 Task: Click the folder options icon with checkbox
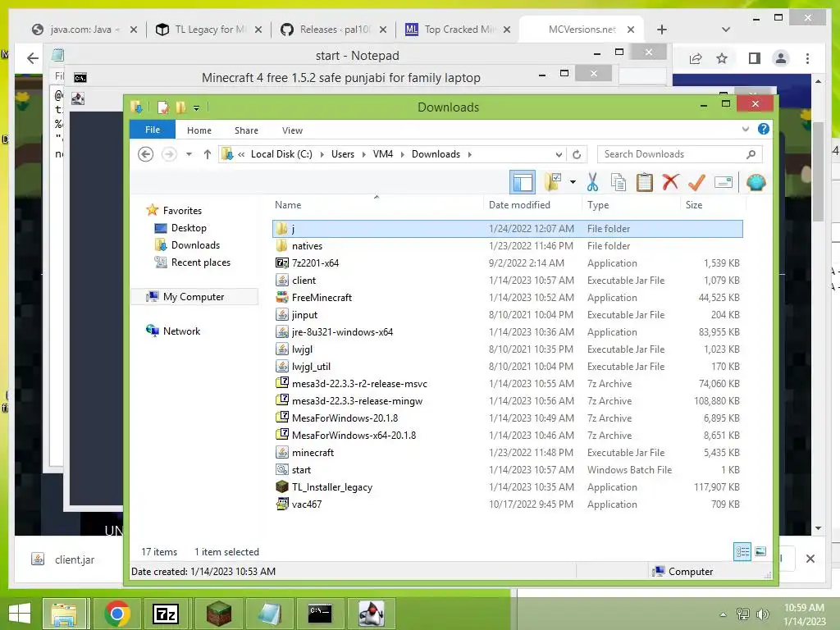pos(552,182)
